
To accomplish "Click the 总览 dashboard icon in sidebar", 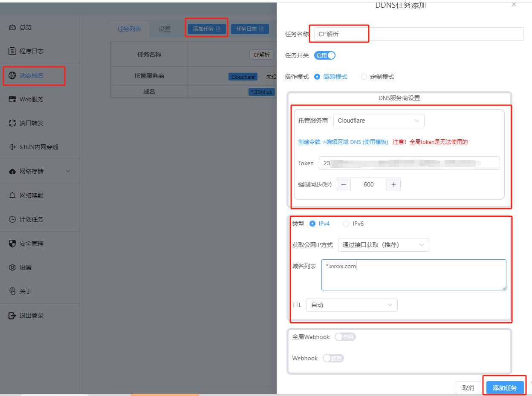I will pos(12,27).
